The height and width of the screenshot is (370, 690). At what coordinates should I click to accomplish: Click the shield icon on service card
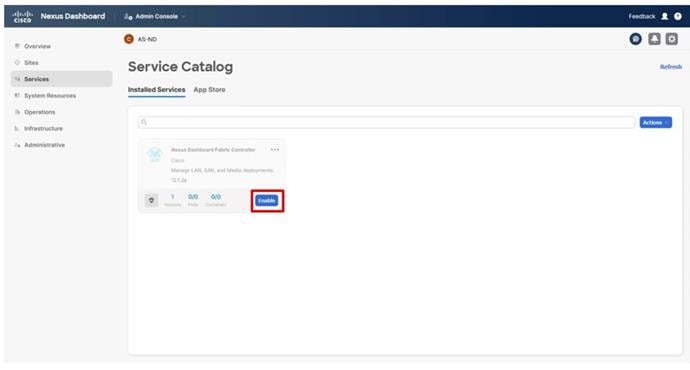coord(151,201)
